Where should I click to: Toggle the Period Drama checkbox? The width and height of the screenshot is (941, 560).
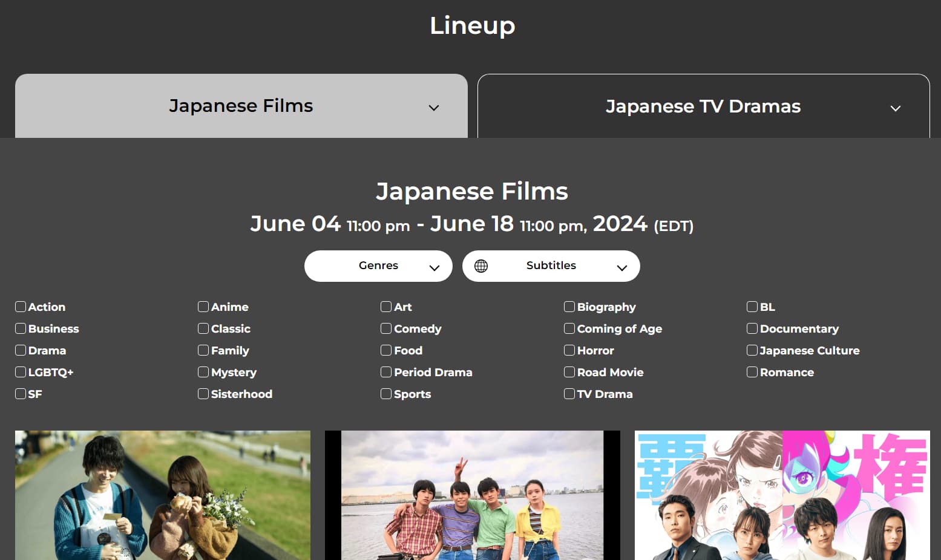tap(386, 372)
